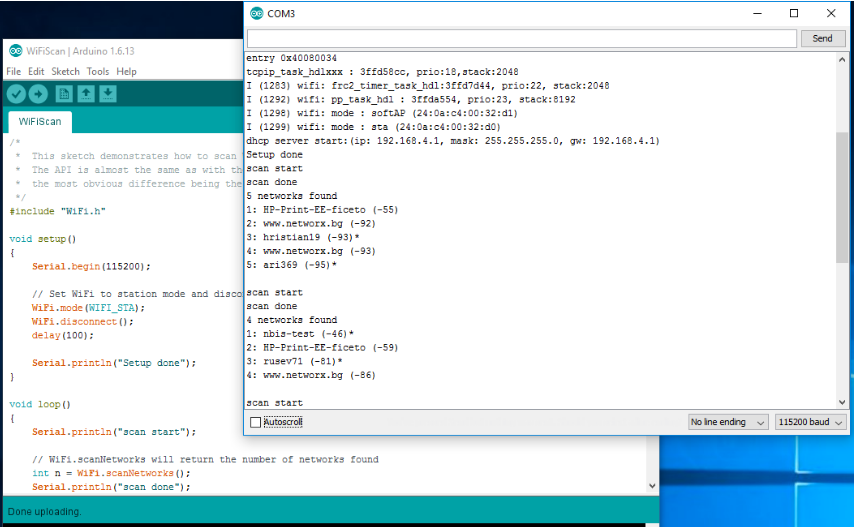Open the Help menu

(x=127, y=71)
